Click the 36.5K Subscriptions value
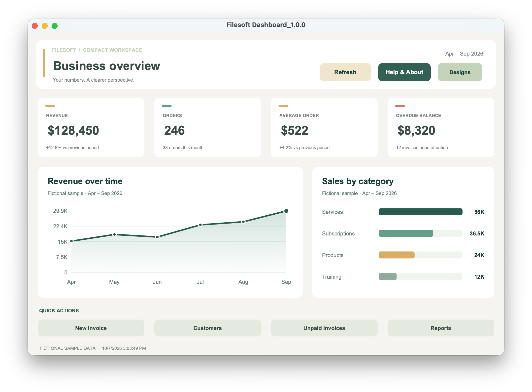This screenshot has width=532, height=392. (x=477, y=234)
